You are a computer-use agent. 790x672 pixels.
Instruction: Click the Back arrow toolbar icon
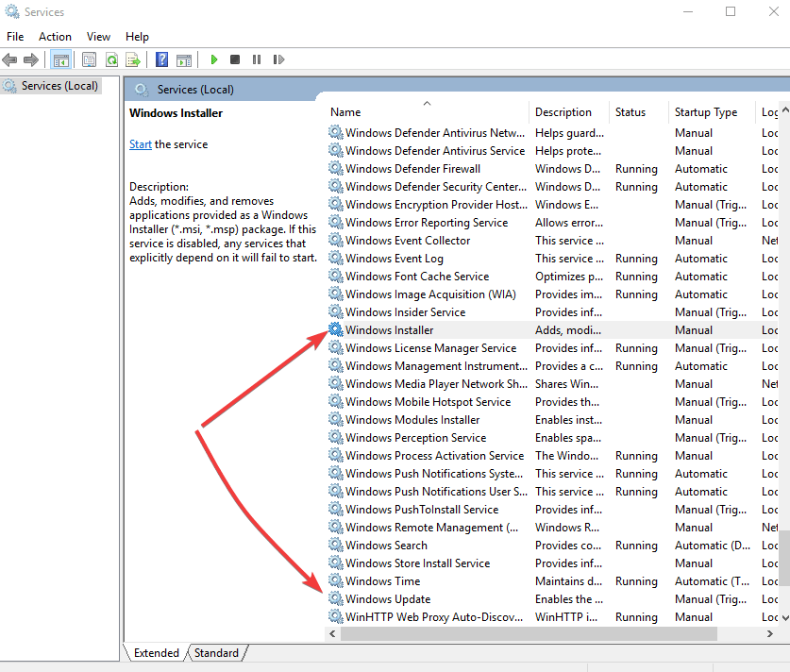point(9,60)
